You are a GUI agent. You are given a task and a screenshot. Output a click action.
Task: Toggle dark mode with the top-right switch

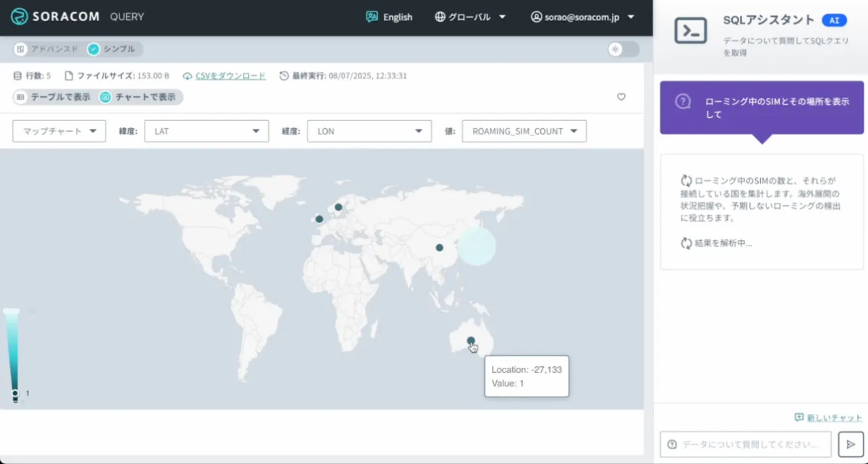624,48
